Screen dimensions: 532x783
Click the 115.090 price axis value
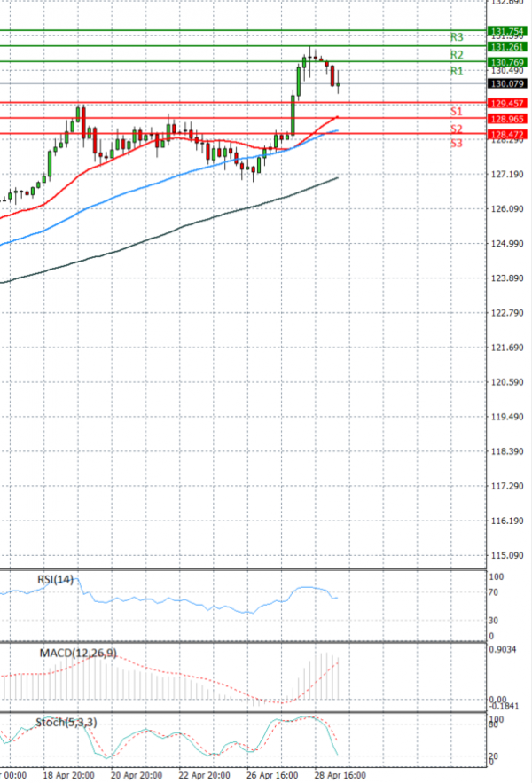507,555
